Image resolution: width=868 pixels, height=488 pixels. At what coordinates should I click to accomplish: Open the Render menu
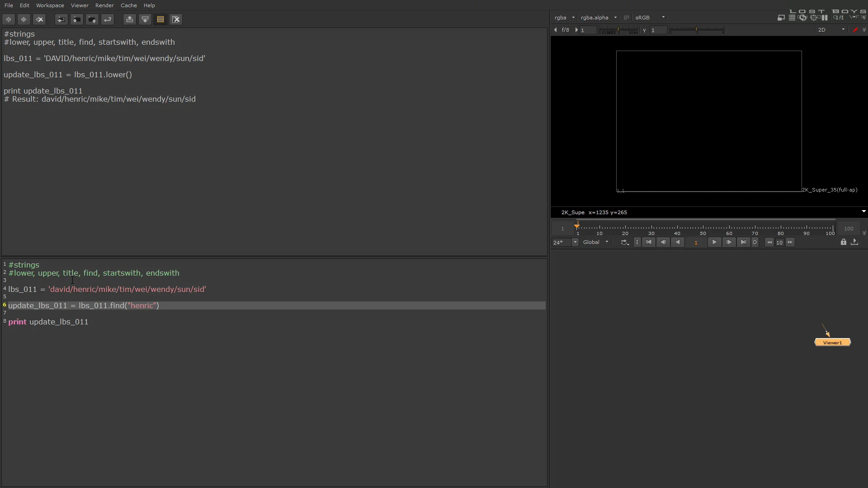pos(104,5)
